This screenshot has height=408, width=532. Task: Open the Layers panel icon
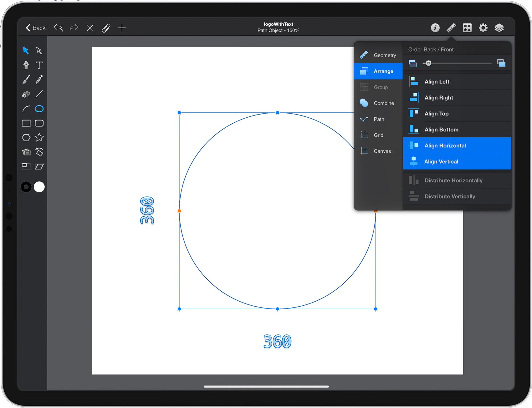499,28
